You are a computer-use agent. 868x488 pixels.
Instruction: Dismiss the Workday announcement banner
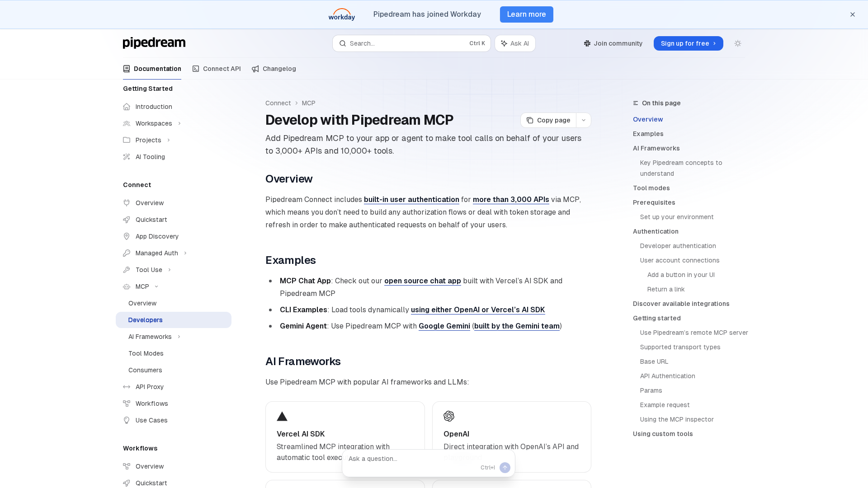pos(853,14)
